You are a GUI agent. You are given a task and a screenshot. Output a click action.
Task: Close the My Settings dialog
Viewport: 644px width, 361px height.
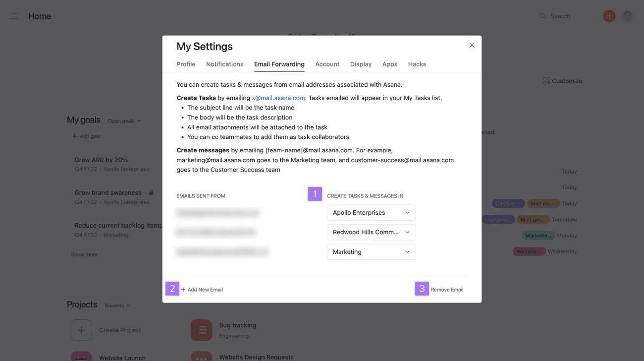click(x=472, y=45)
